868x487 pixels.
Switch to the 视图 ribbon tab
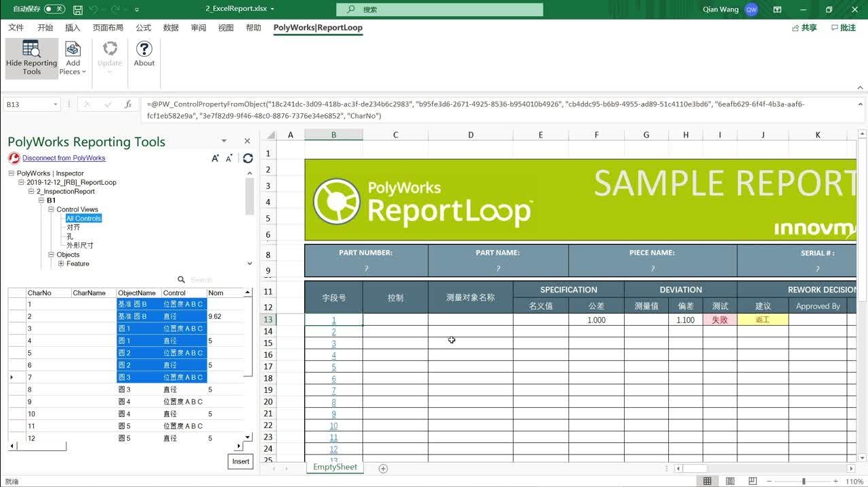pyautogui.click(x=226, y=28)
